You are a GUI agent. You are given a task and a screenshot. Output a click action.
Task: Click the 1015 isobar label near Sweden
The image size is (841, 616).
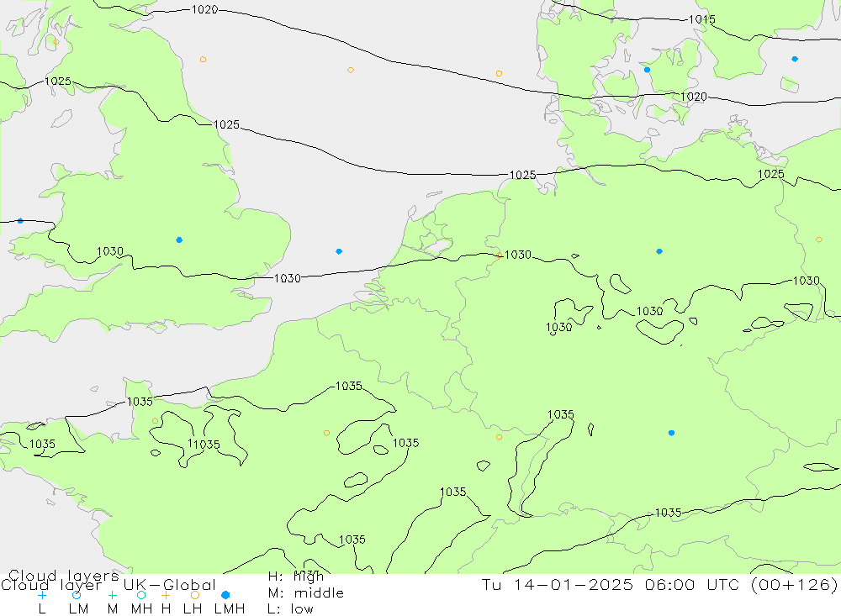701,19
